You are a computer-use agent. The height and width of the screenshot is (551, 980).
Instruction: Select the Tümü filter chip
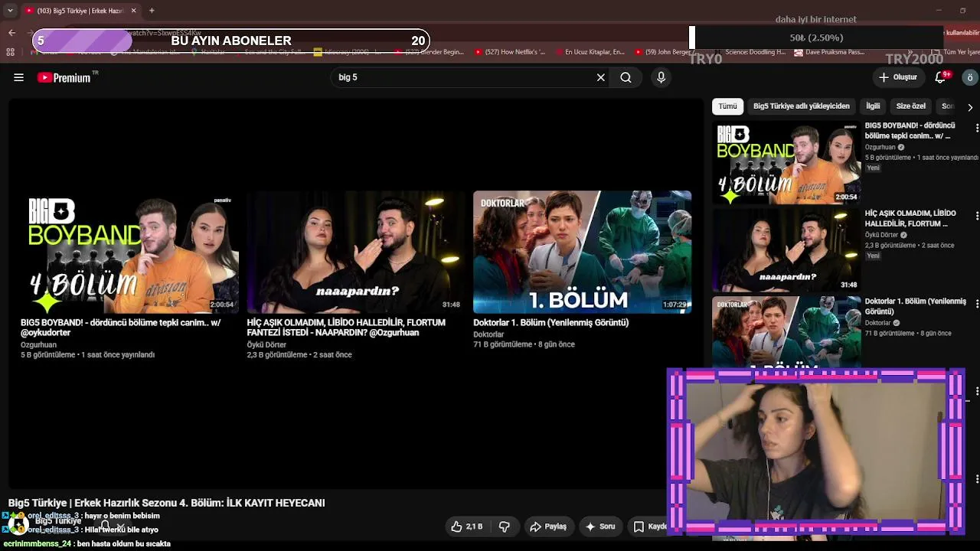(727, 106)
